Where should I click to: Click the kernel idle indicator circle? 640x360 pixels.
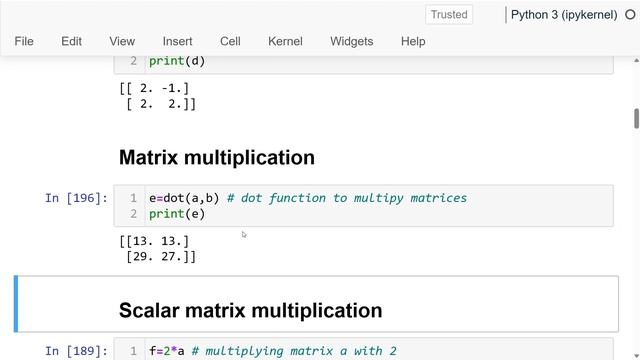(630, 15)
